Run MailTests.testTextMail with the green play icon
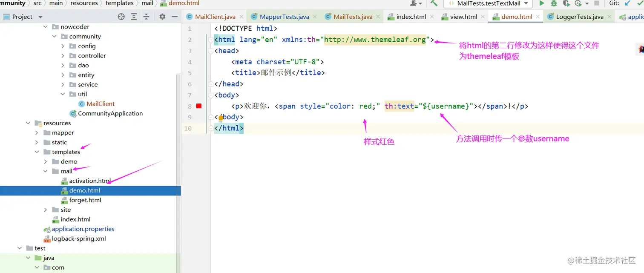 tap(542, 3)
